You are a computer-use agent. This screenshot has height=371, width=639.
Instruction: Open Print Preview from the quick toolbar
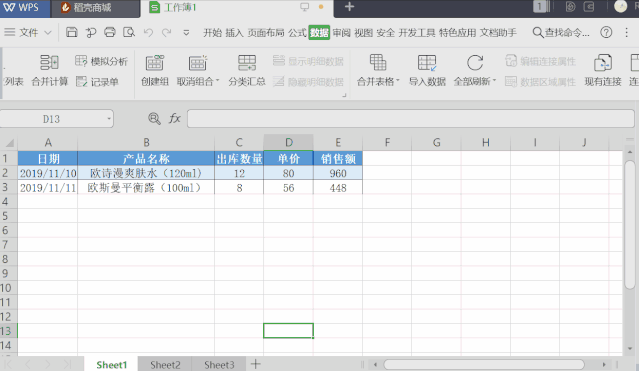(x=129, y=32)
